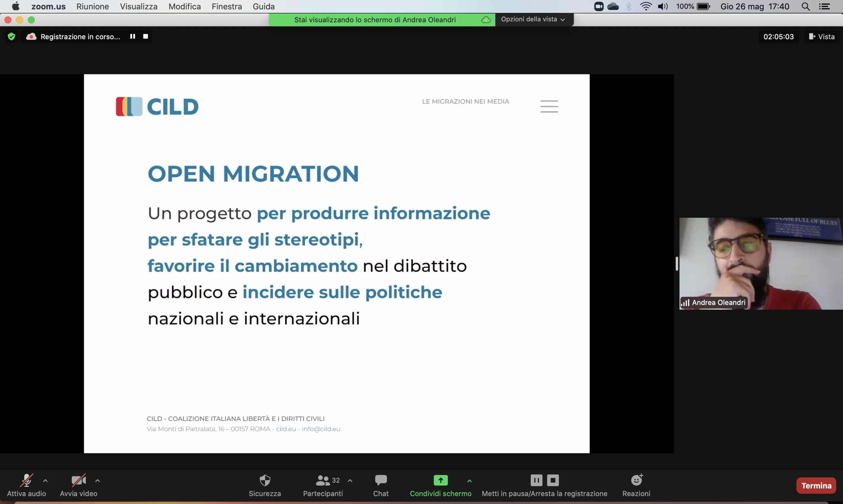Open the Finestra menu
Viewport: 843px width, 504px height.
[227, 7]
